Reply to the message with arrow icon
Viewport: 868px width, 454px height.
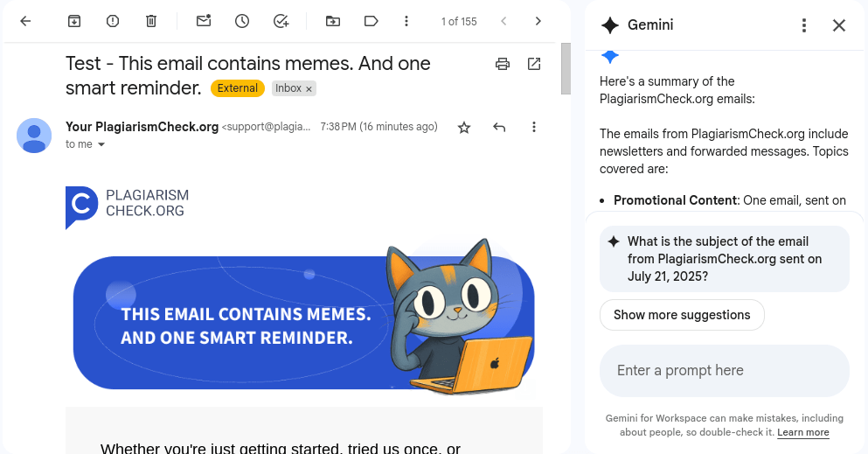tap(499, 128)
